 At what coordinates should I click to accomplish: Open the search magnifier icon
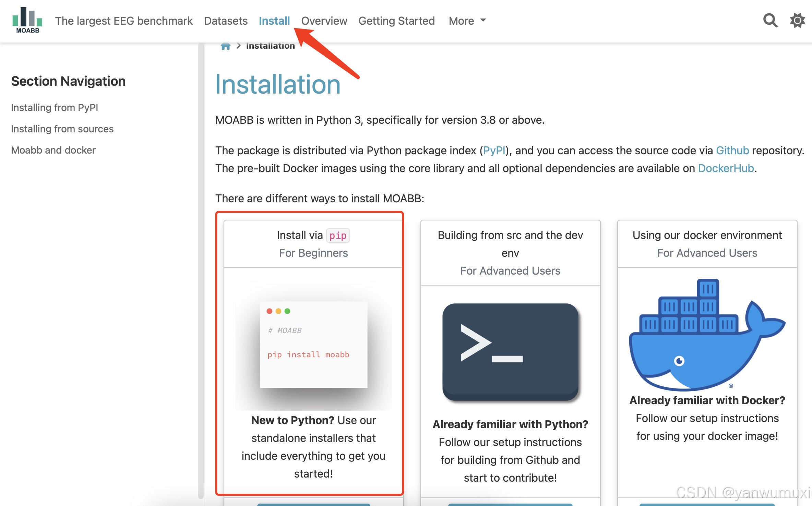click(770, 21)
